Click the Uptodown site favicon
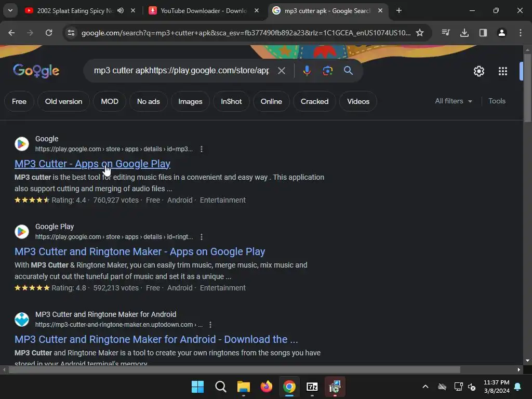The image size is (532, 399). (22, 320)
